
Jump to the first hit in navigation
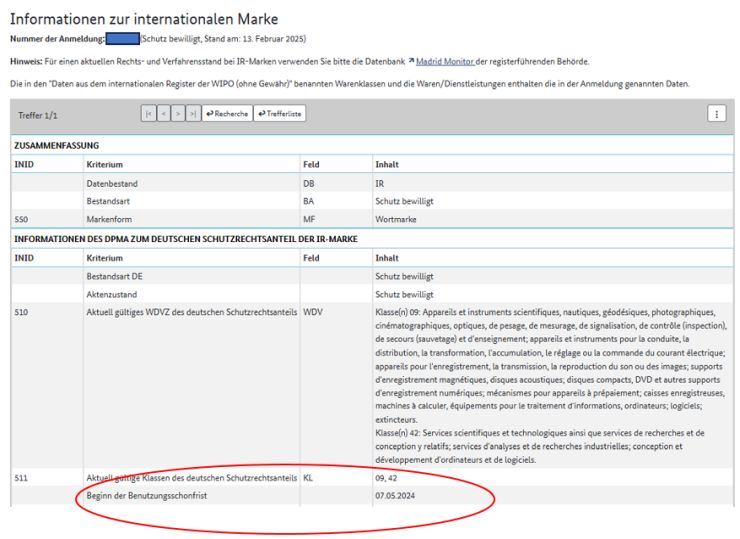[x=149, y=114]
